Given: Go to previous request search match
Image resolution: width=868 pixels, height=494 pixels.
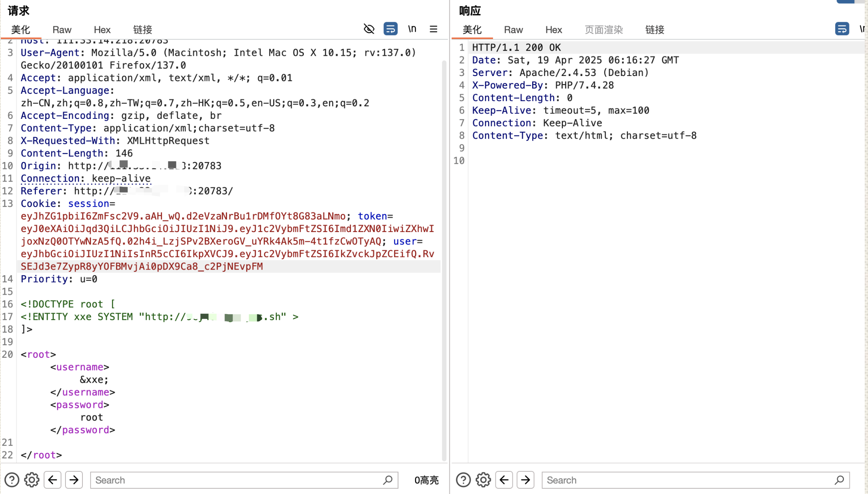Looking at the screenshot, I should pos(53,480).
